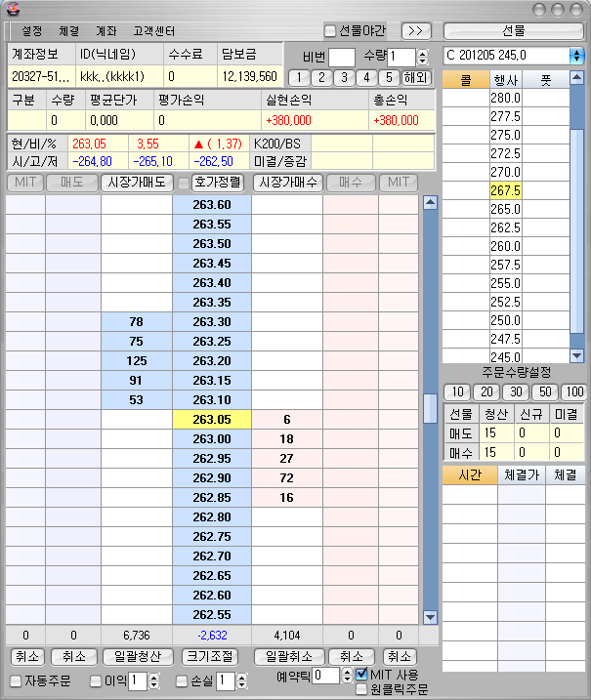Select strike price 280.0

(506, 98)
